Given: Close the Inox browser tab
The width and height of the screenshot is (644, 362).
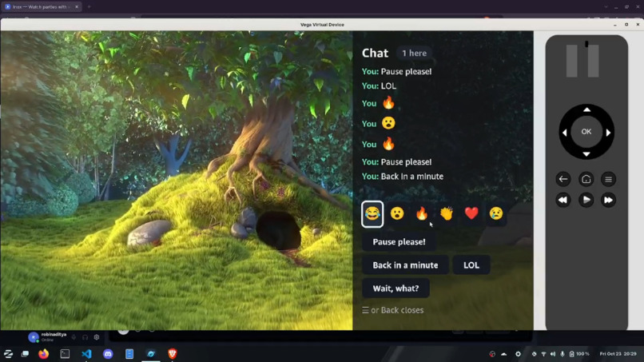Looking at the screenshot, I should (x=77, y=6).
